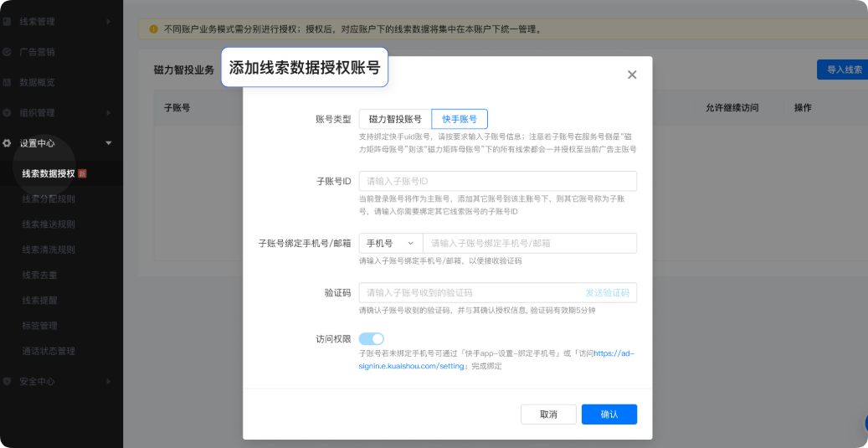The height and width of the screenshot is (448, 868).
Task: Select 磁力智投账号 account type
Action: point(395,119)
